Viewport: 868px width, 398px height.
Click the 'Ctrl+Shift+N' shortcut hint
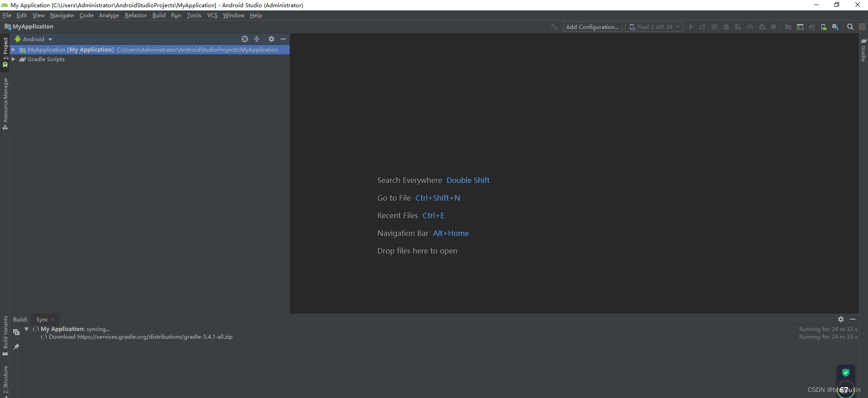coord(438,198)
